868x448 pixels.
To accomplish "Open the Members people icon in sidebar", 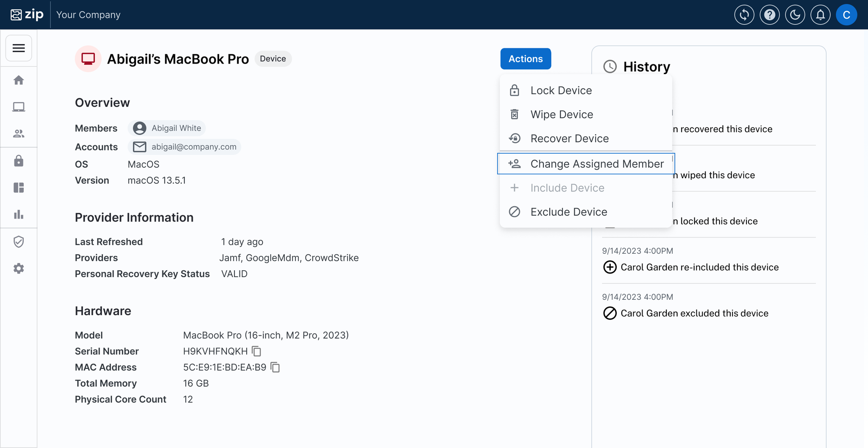I will (x=19, y=134).
